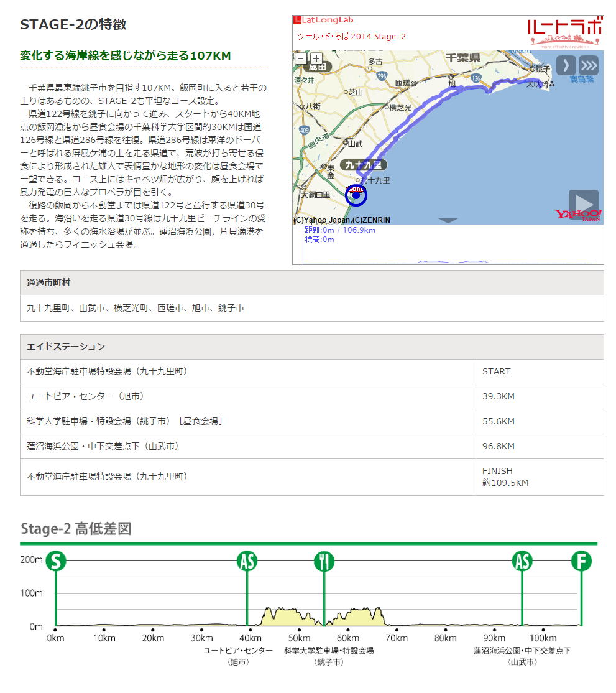Click the 距離:0m / 106.9km readout
The width and height of the screenshot is (616, 693).
pos(339,230)
